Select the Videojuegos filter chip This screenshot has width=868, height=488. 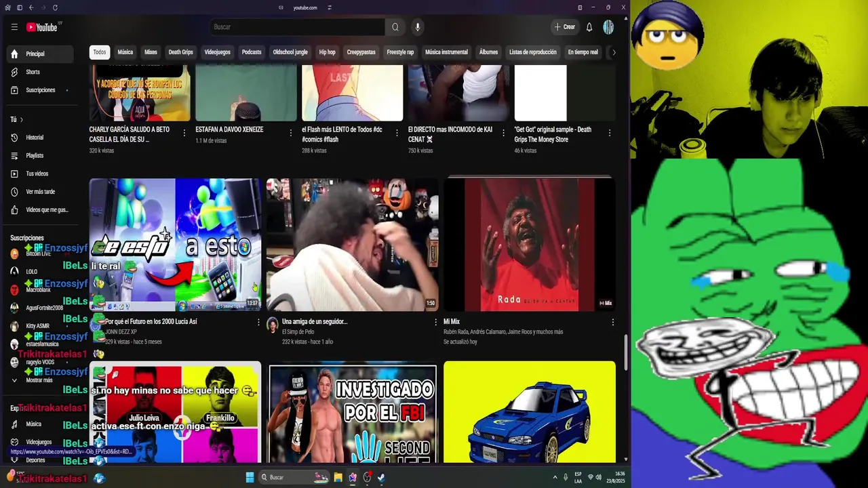[218, 52]
